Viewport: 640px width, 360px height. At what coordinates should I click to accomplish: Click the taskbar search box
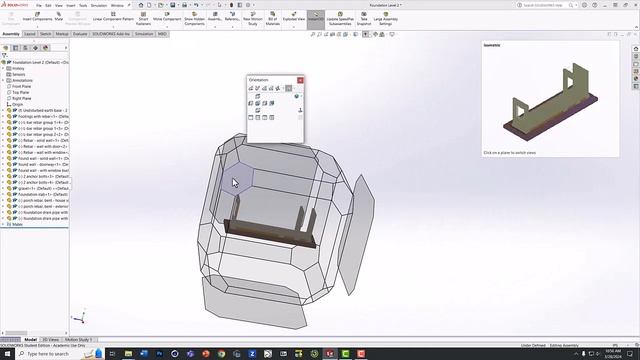60,354
